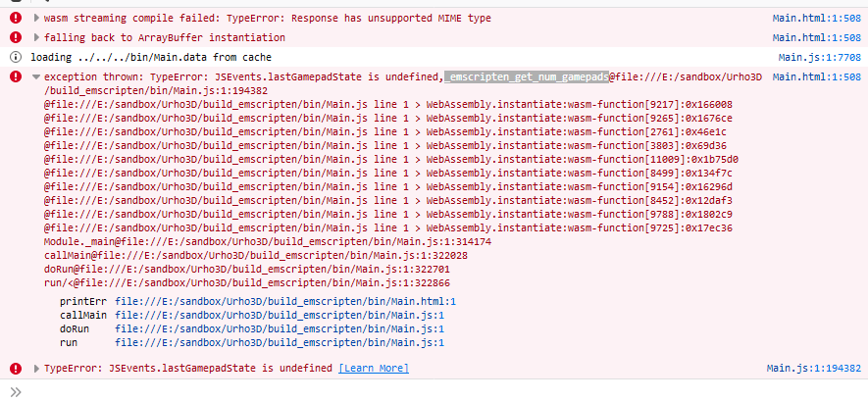The height and width of the screenshot is (402, 868).
Task: Click the info icon next to loading Main.data
Action: (x=16, y=57)
